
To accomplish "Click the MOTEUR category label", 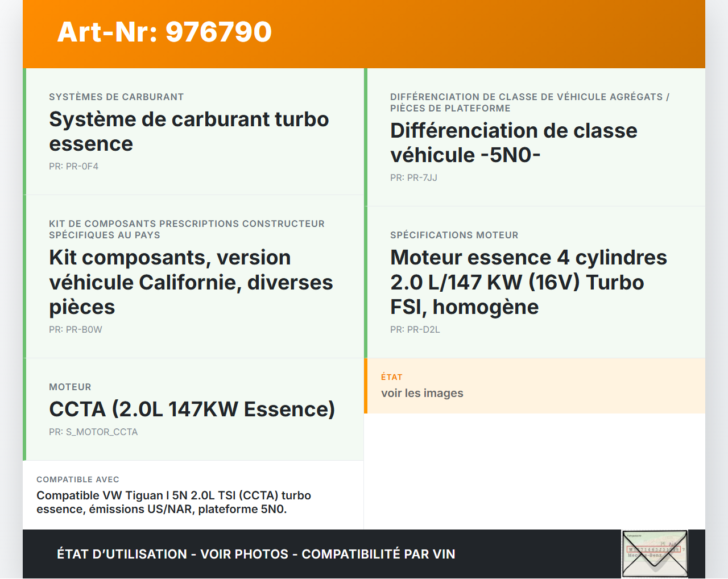I will coord(70,387).
